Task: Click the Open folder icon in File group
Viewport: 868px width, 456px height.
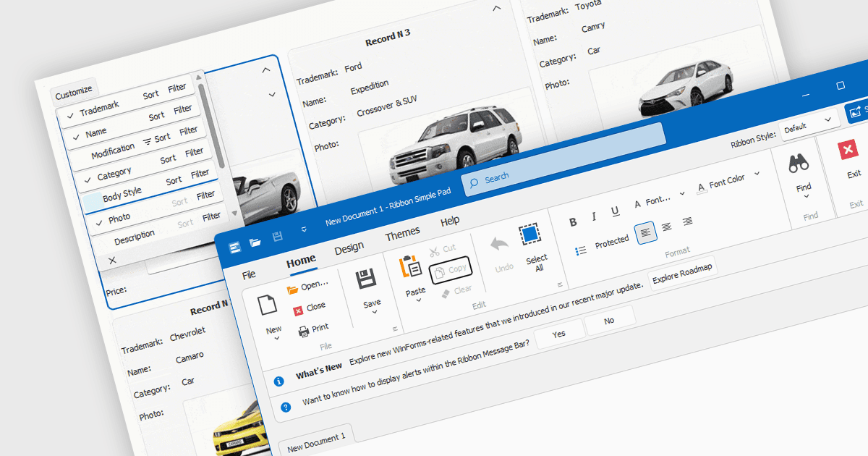Action: pyautogui.click(x=292, y=290)
